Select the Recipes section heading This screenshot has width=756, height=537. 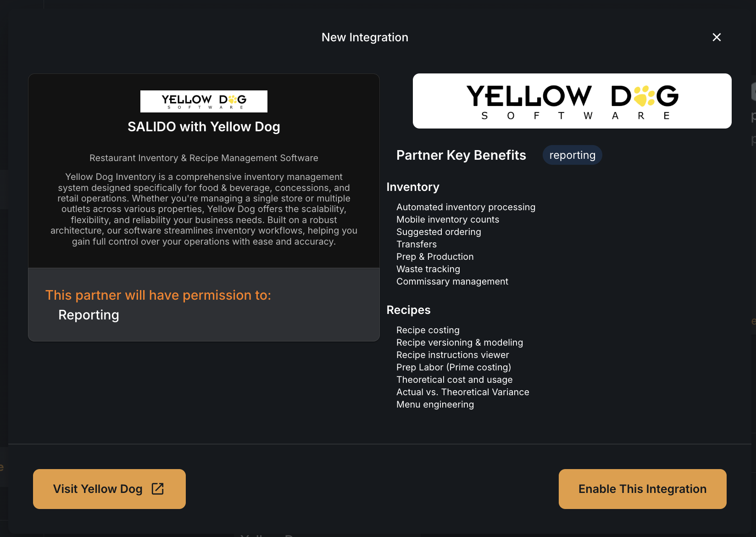[x=408, y=310]
